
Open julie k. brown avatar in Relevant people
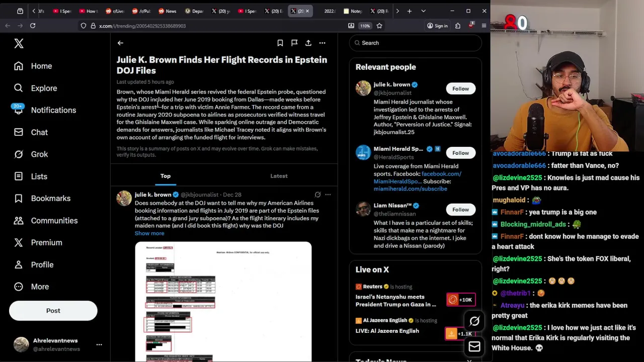(x=363, y=88)
